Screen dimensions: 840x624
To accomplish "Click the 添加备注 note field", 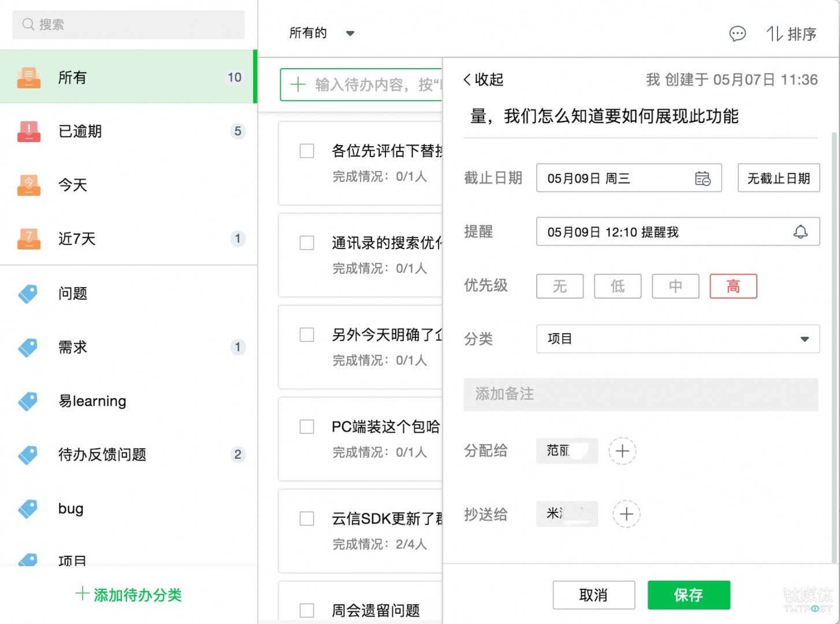I will 641,395.
